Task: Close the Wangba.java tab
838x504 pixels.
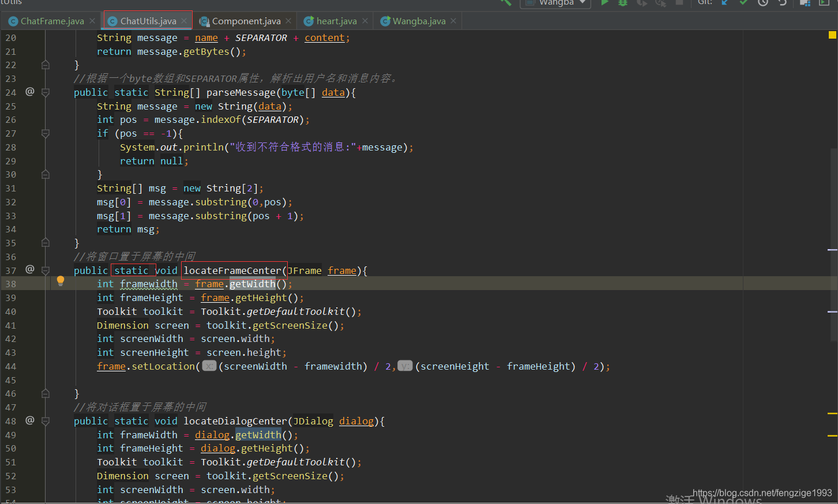Action: pyautogui.click(x=453, y=21)
